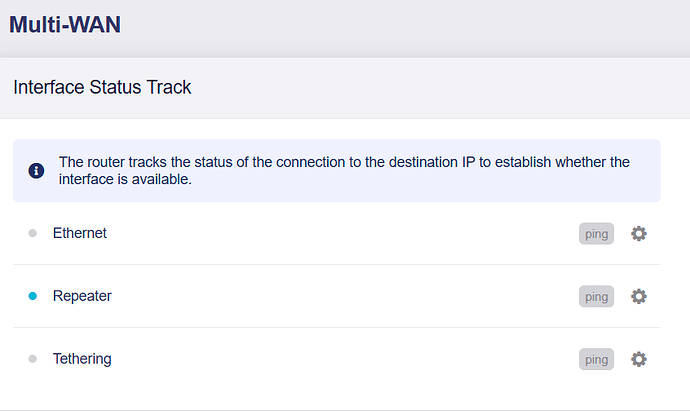Click empty space right of the Multi-WAN title
Viewport: 690px width, 411px height.
coord(400,24)
